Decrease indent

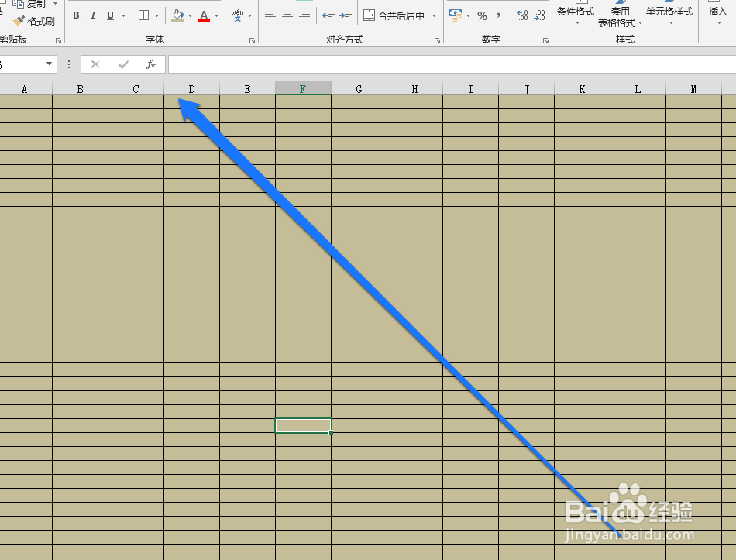(x=328, y=15)
